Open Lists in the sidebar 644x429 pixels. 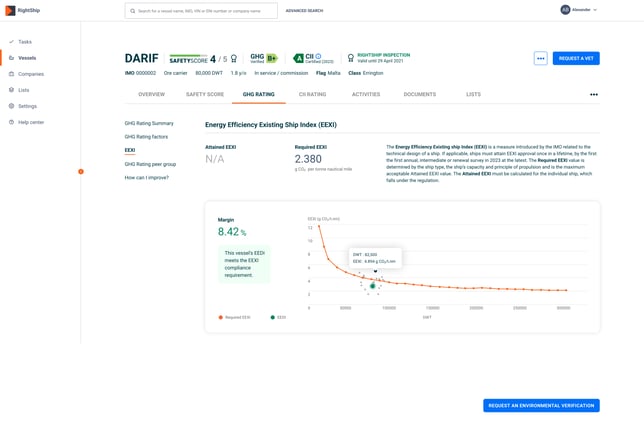click(23, 90)
